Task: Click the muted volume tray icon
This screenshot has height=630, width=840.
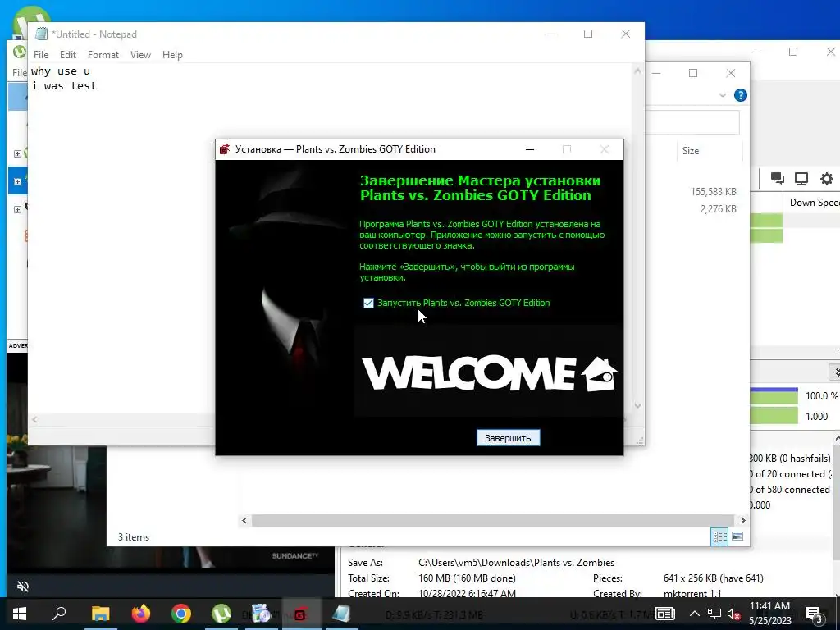Action: [x=734, y=614]
